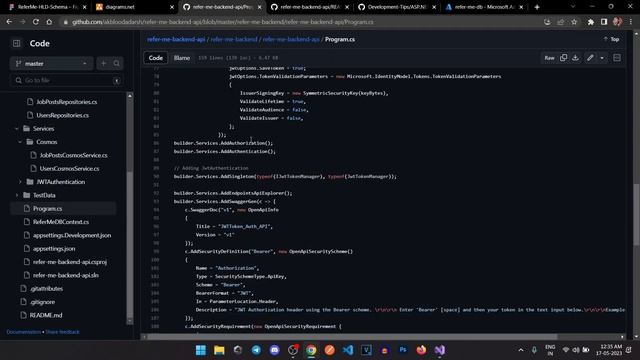
Task: Open refer-me-backend-api.csproj file
Action: (x=70, y=262)
